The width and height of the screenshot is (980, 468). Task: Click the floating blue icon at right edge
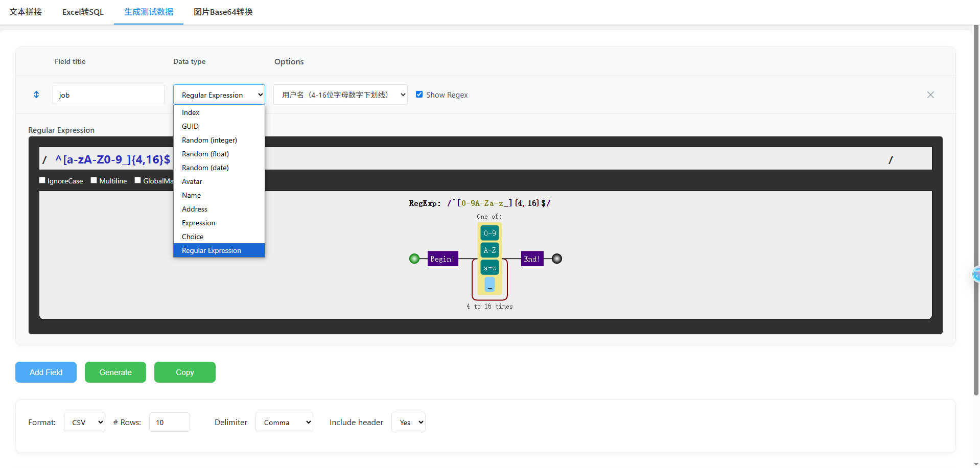coord(976,275)
